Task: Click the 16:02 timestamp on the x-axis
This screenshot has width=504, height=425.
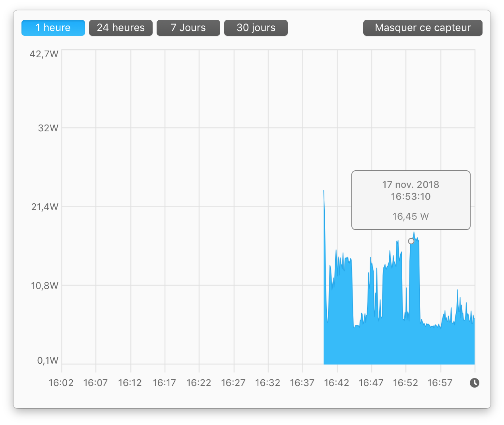Action: click(x=61, y=382)
